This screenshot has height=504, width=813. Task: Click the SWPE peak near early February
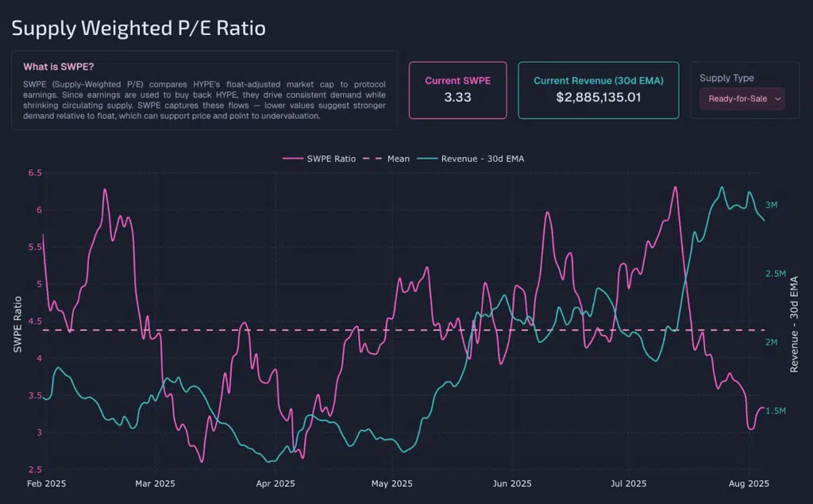click(x=104, y=190)
